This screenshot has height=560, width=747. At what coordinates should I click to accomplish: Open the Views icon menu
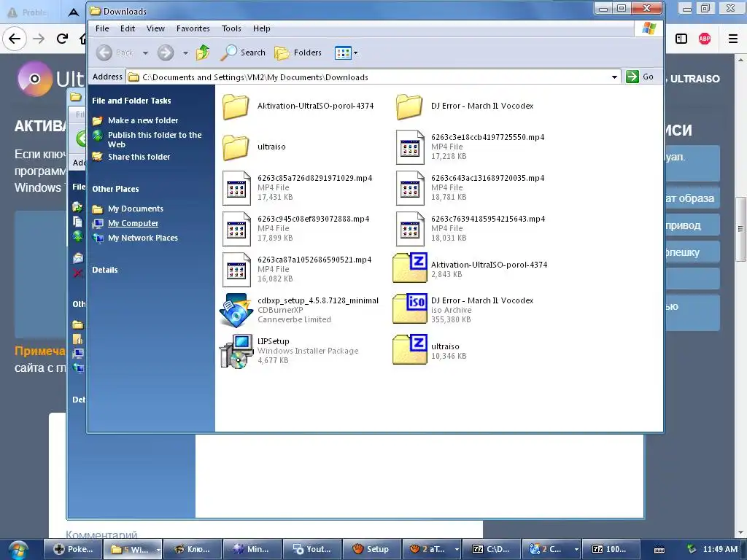[346, 52]
